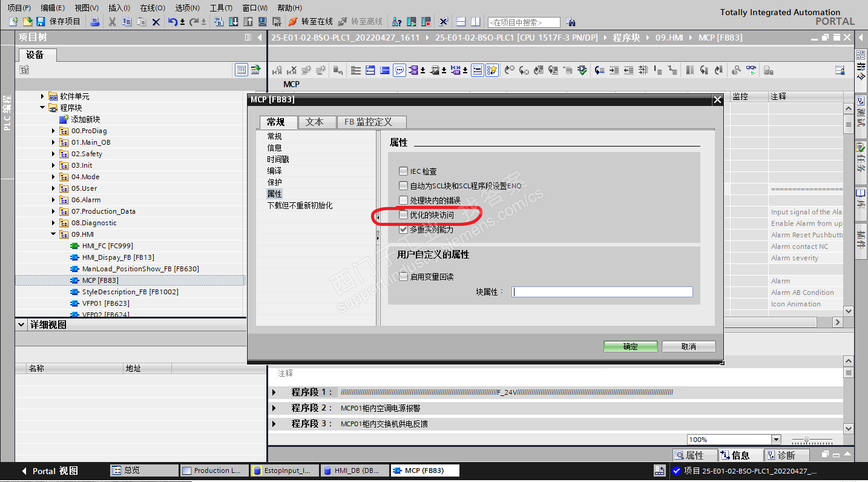Collapse the project tree panel arrow
868x482 pixels.
pos(260,38)
